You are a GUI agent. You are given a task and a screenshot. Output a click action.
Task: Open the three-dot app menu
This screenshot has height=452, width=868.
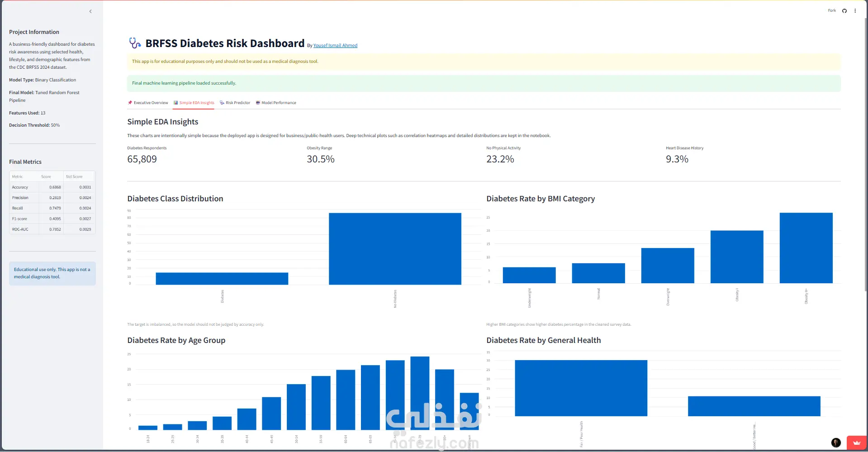(855, 11)
